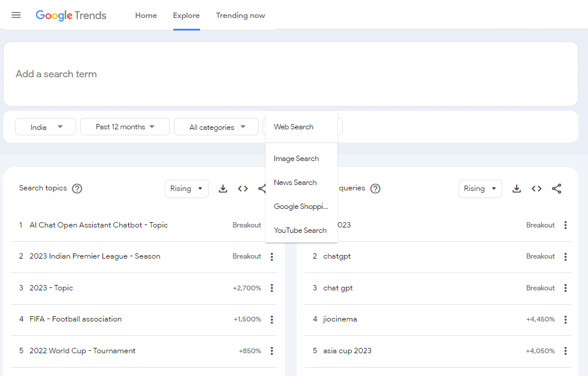Select News Search option
This screenshot has width=588, height=376.
(301, 183)
